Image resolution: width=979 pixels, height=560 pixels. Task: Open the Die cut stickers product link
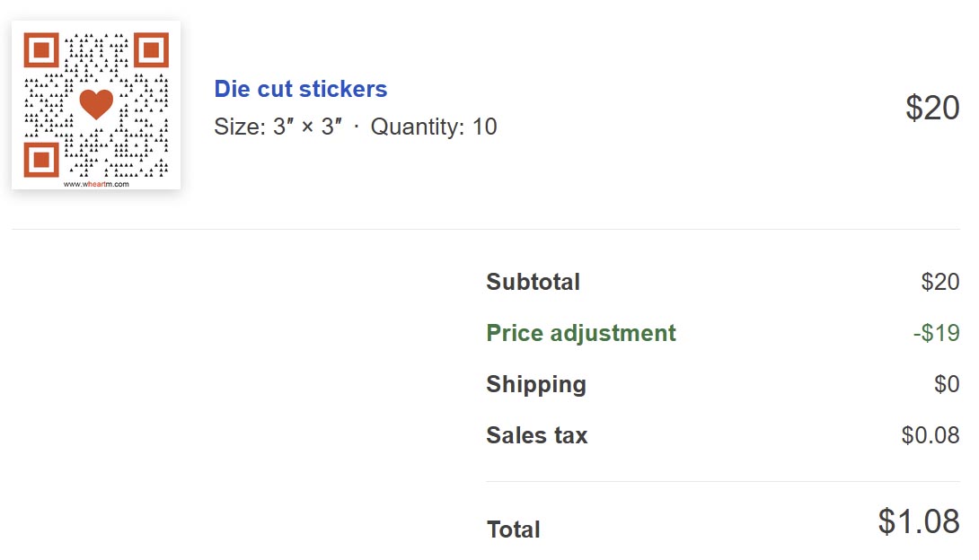click(300, 89)
